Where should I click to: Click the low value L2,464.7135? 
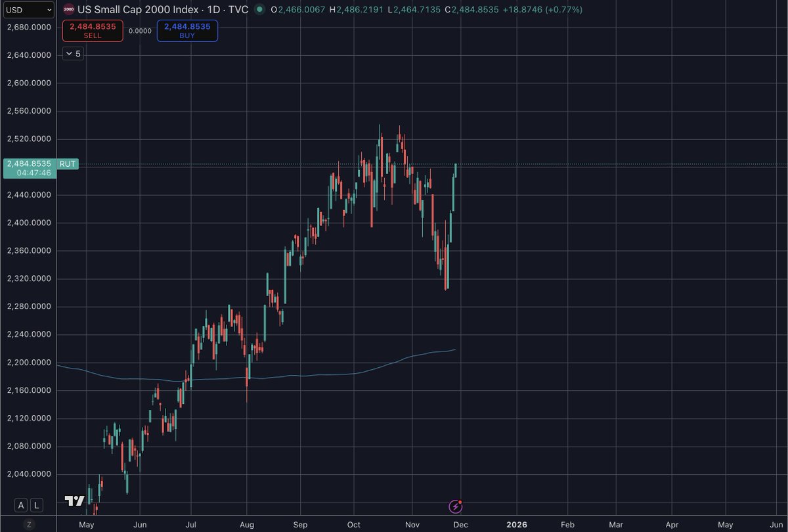[x=416, y=10]
